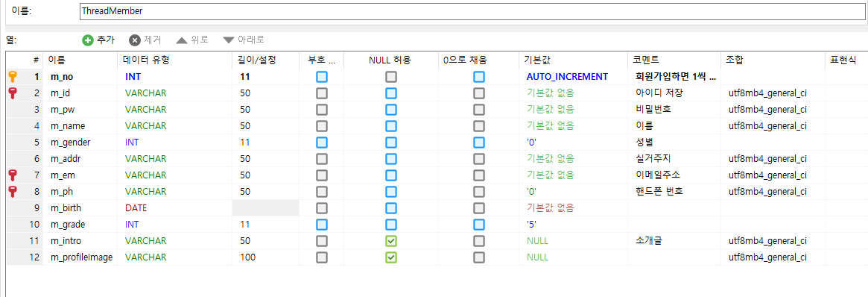The image size is (868, 297).
Task: Open collation cell for m_pw row
Action: (x=767, y=110)
